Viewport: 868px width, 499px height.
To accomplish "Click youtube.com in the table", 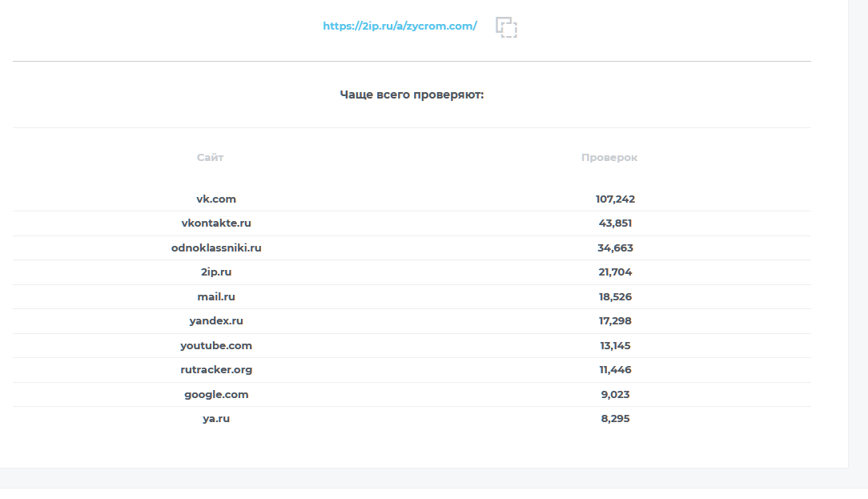I will 216,346.
